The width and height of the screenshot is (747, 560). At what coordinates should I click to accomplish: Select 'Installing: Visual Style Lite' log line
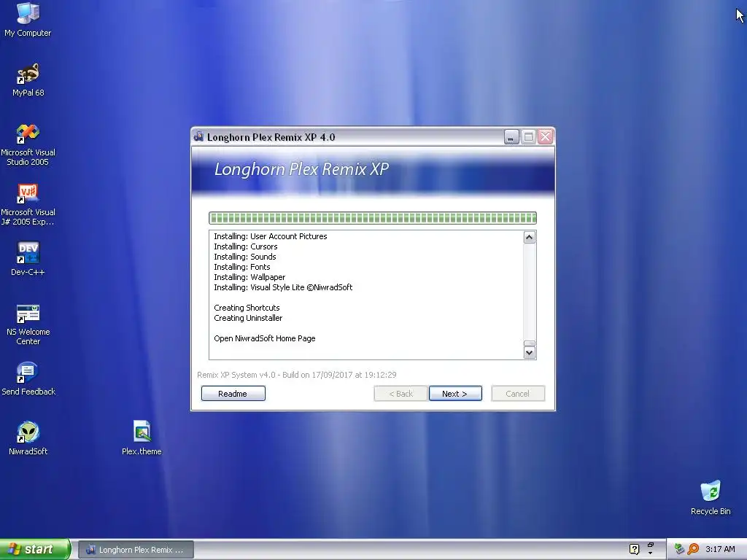283,287
